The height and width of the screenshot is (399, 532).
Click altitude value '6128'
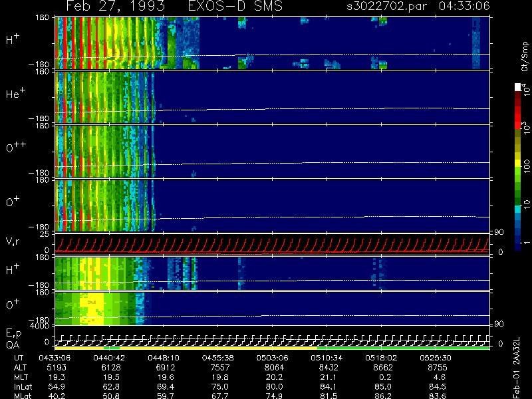click(111, 368)
